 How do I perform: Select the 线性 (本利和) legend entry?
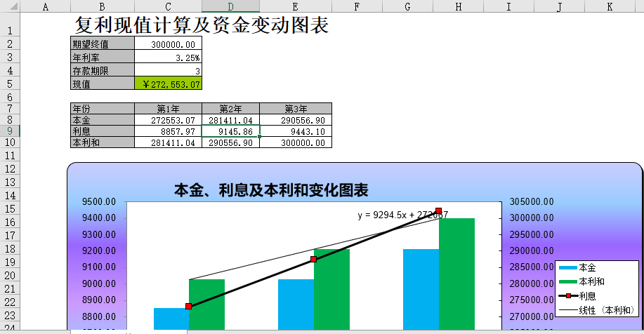[x=597, y=309]
